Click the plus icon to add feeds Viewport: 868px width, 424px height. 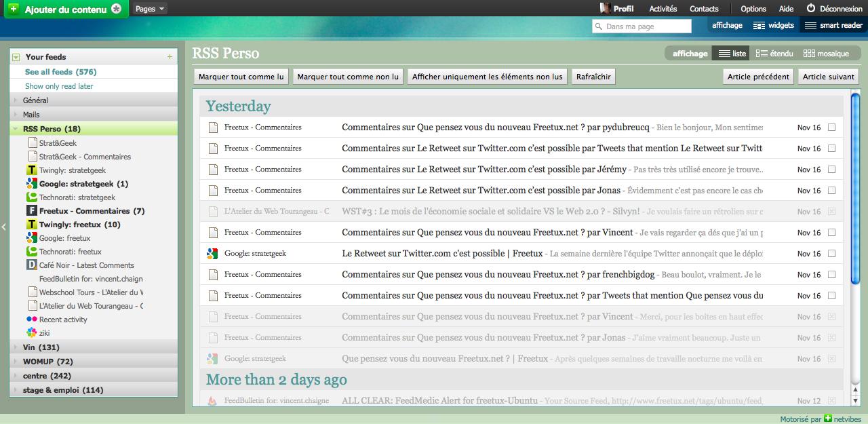170,57
